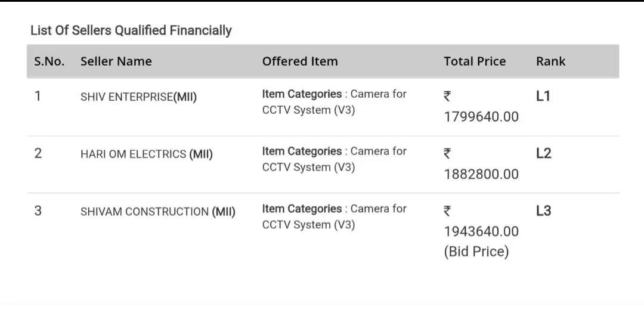Select the S.No. column header
This screenshot has height=310, width=644.
pos(49,61)
